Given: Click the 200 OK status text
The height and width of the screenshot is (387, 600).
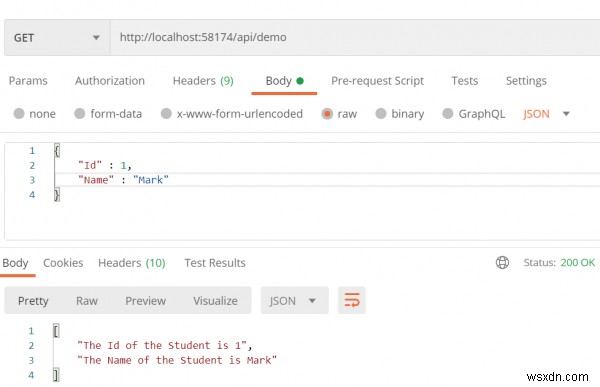Looking at the screenshot, I should 577,263.
